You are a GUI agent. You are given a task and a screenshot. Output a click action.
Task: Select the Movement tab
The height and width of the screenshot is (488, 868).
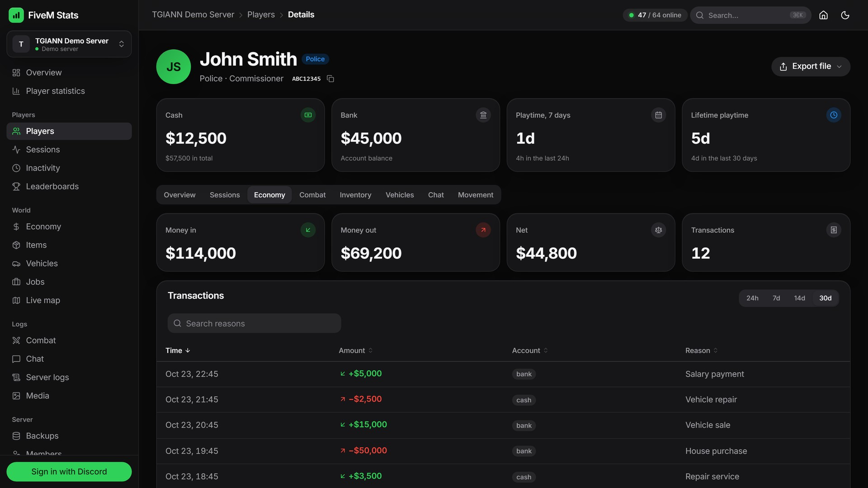476,195
